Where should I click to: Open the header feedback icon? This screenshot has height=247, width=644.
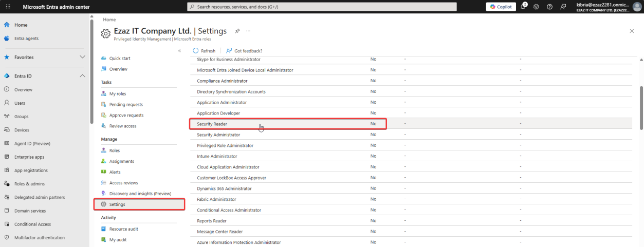pos(563,7)
